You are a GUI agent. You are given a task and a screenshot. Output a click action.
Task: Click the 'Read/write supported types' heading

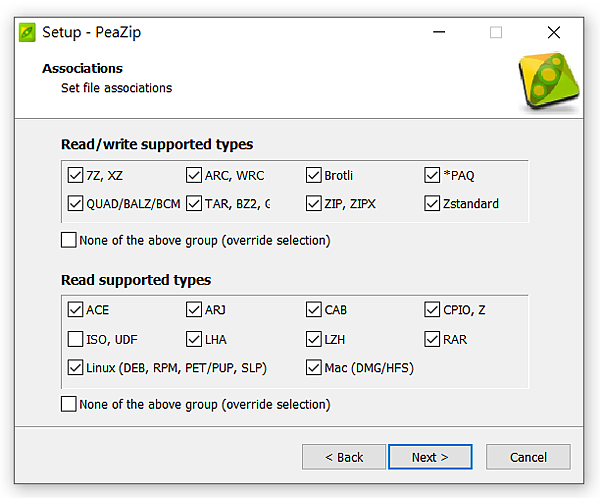(x=157, y=144)
